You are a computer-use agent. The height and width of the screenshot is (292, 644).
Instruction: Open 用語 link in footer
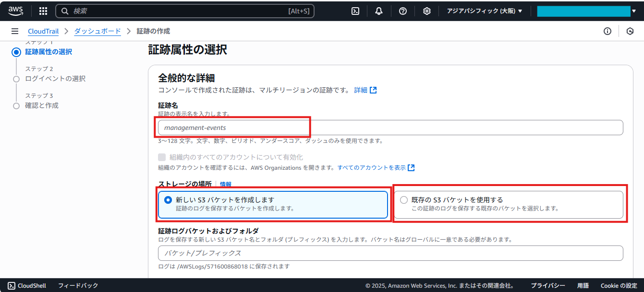click(583, 285)
